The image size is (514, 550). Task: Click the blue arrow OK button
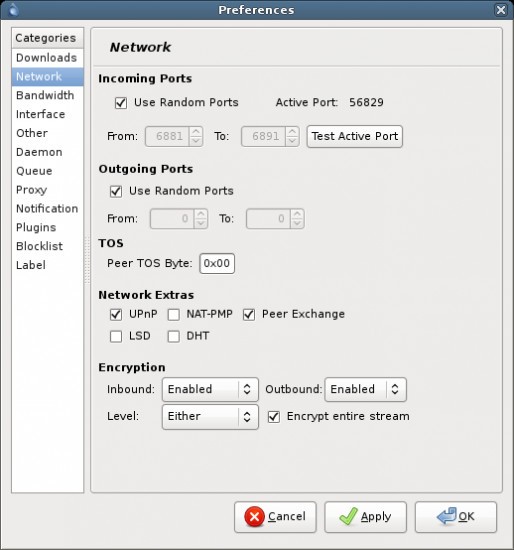point(456,517)
